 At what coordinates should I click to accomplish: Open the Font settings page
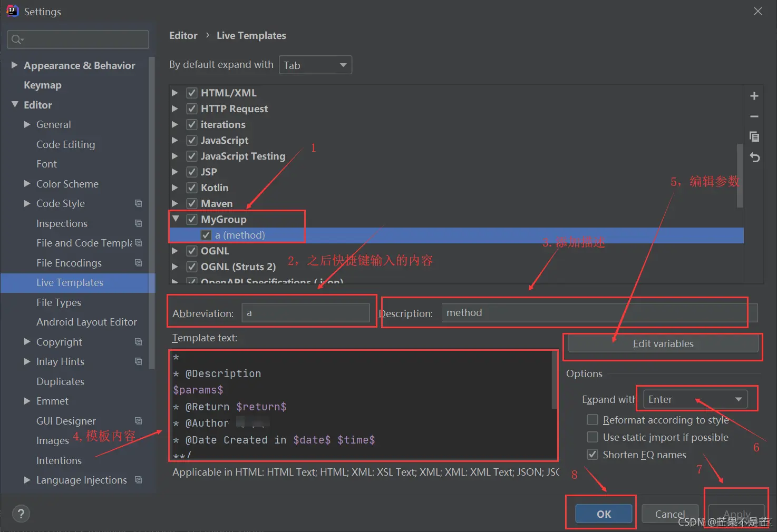[46, 164]
